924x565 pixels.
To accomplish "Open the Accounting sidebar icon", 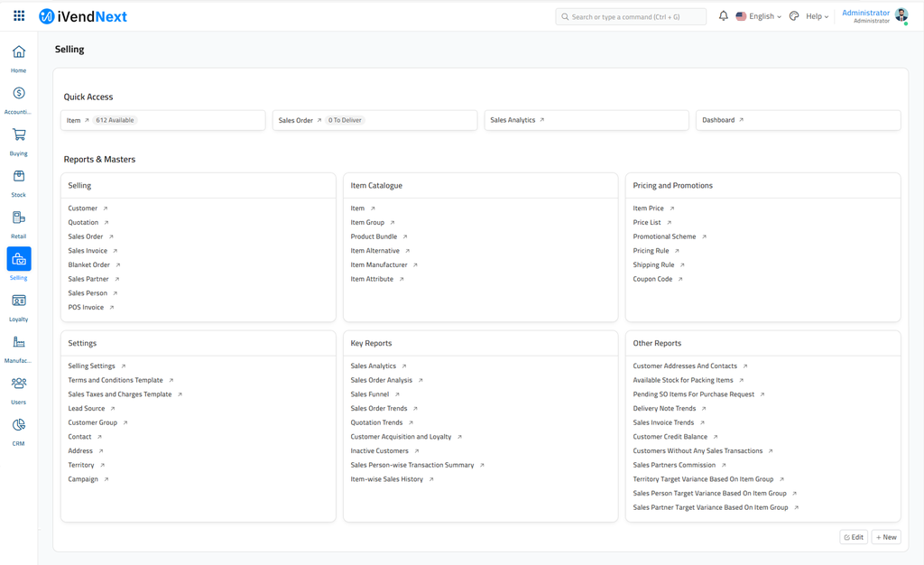I will pyautogui.click(x=18, y=94).
